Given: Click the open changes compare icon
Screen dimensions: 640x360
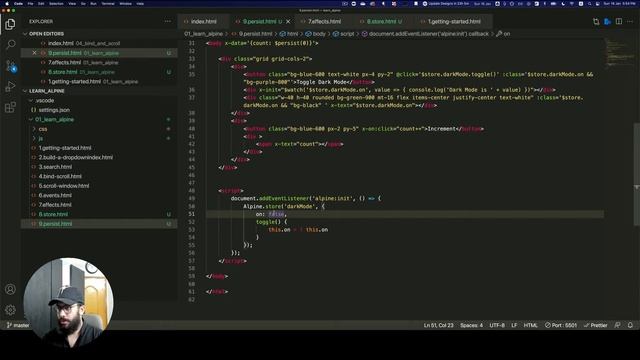Looking at the screenshot, I should point(596,21).
